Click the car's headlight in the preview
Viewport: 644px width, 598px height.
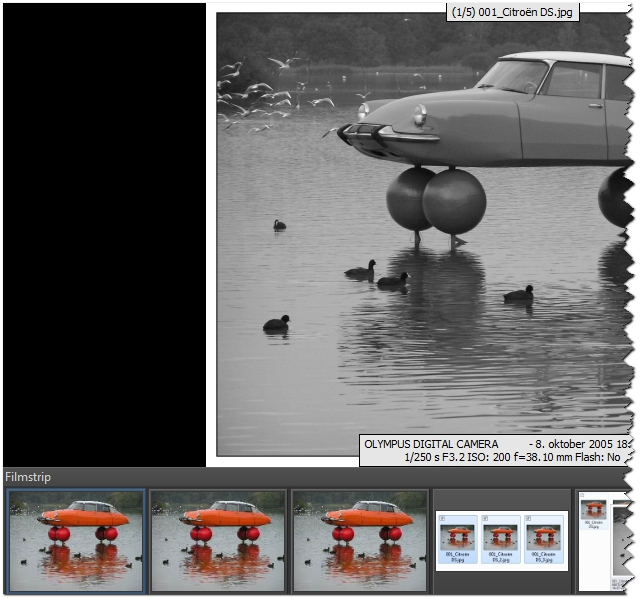(x=420, y=114)
